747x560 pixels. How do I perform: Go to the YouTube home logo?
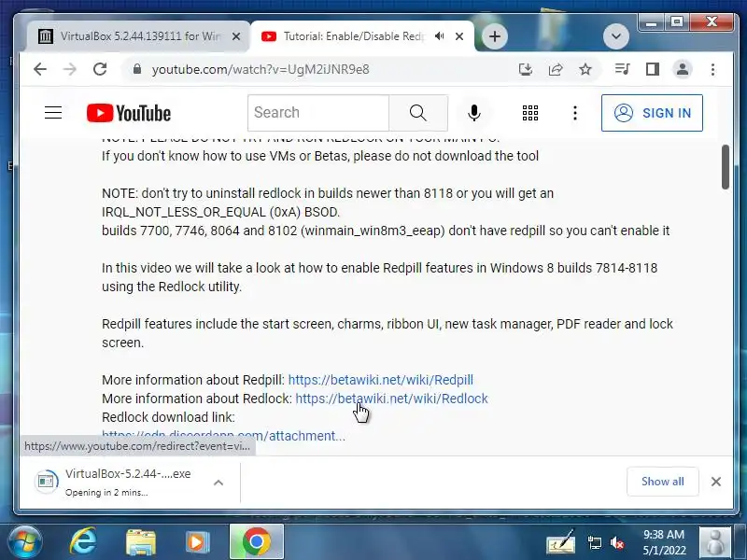click(129, 113)
